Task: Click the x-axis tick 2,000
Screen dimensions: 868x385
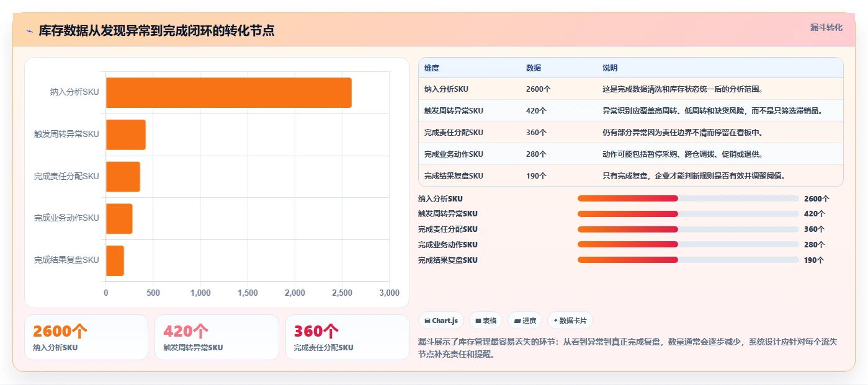Action: [x=295, y=293]
